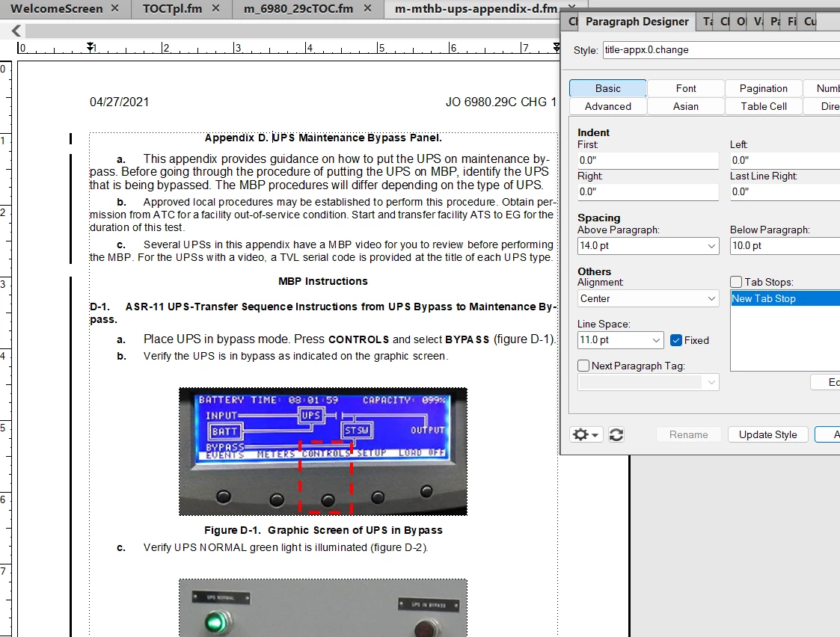Click the Update Style button
The width and height of the screenshot is (840, 637).
(x=767, y=434)
